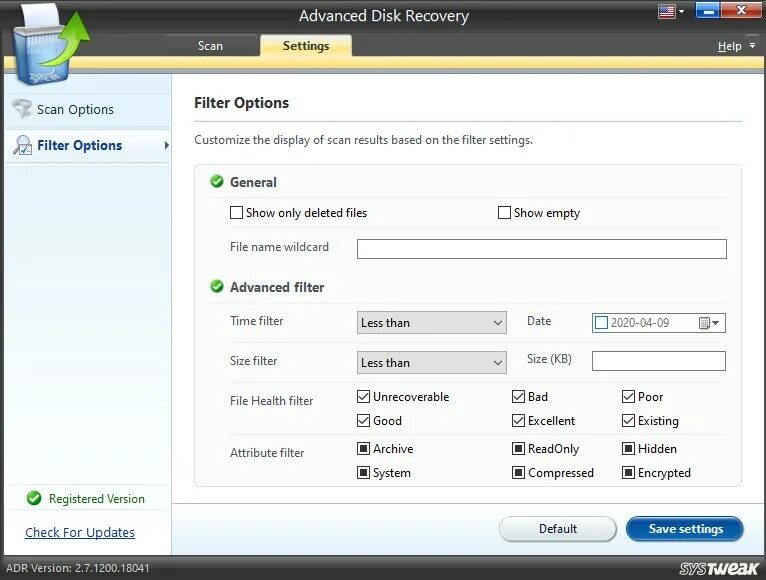Screen dimensions: 766x580
Task: Click the Save settings button
Action: (x=685, y=529)
